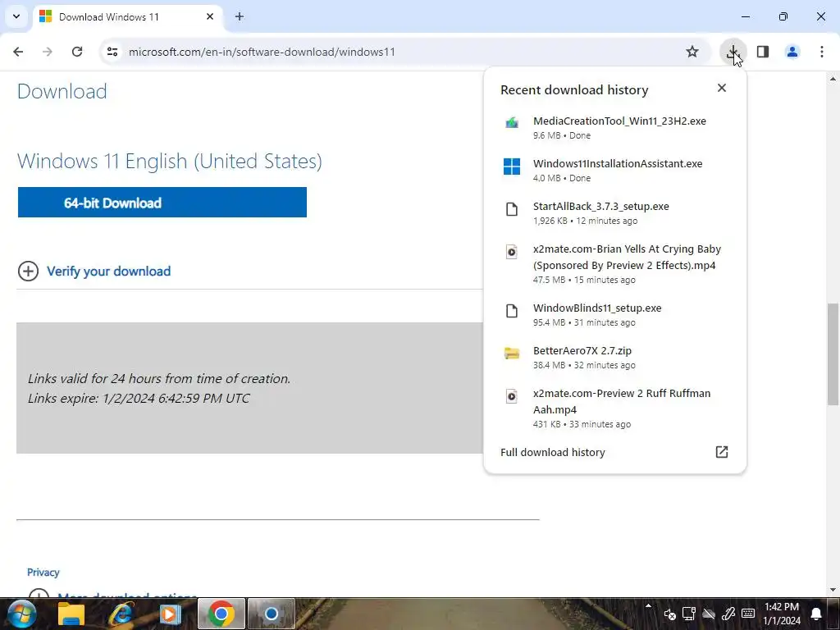
Task: Open x2mate.com-Preview 2 Ruff Ruffman Aah.mp4 entry
Action: 615,409
